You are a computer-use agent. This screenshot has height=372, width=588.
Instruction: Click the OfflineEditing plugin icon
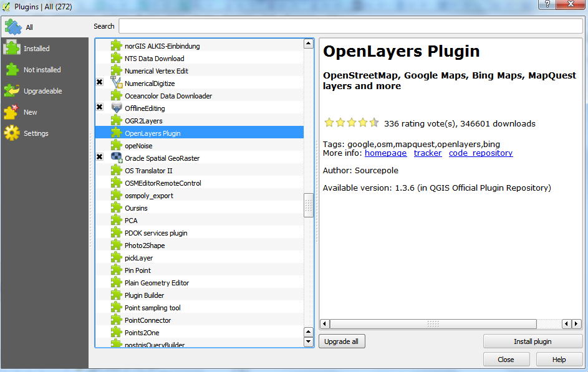pyautogui.click(x=117, y=108)
